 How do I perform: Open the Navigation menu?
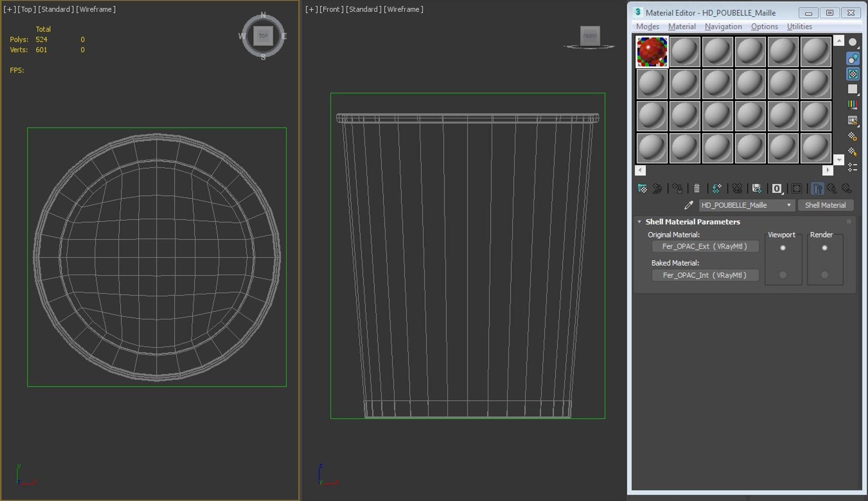(723, 26)
